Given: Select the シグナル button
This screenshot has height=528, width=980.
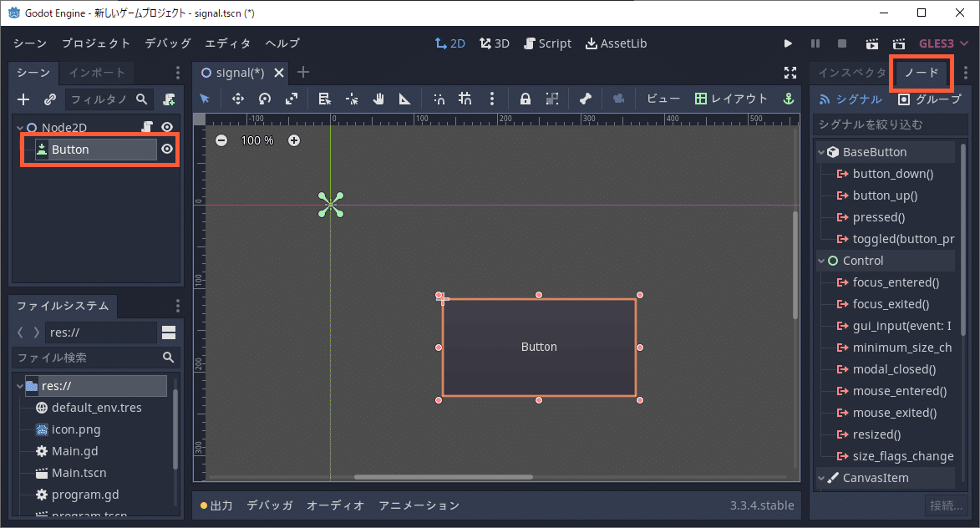Looking at the screenshot, I should click(x=851, y=99).
